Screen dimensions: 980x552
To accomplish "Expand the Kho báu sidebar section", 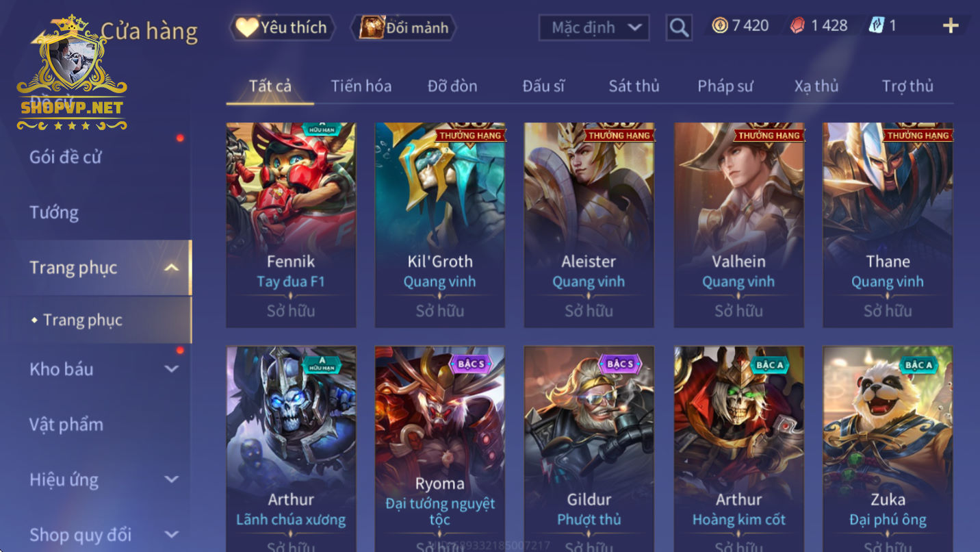I will 172,369.
